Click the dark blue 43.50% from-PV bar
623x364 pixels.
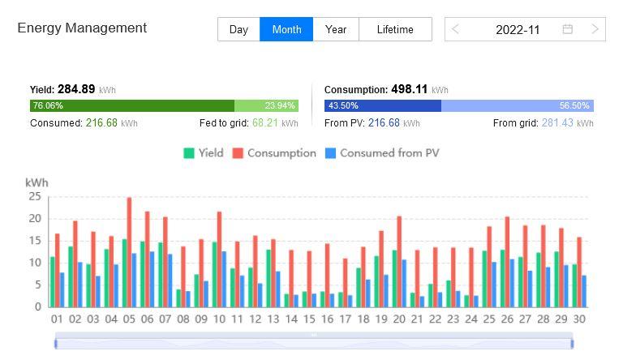click(382, 105)
